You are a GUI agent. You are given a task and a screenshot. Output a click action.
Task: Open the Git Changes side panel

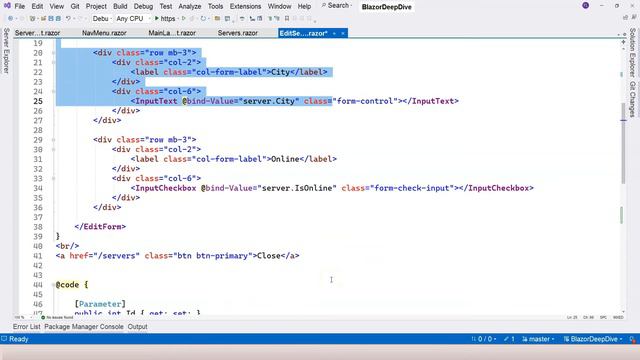(x=632, y=99)
